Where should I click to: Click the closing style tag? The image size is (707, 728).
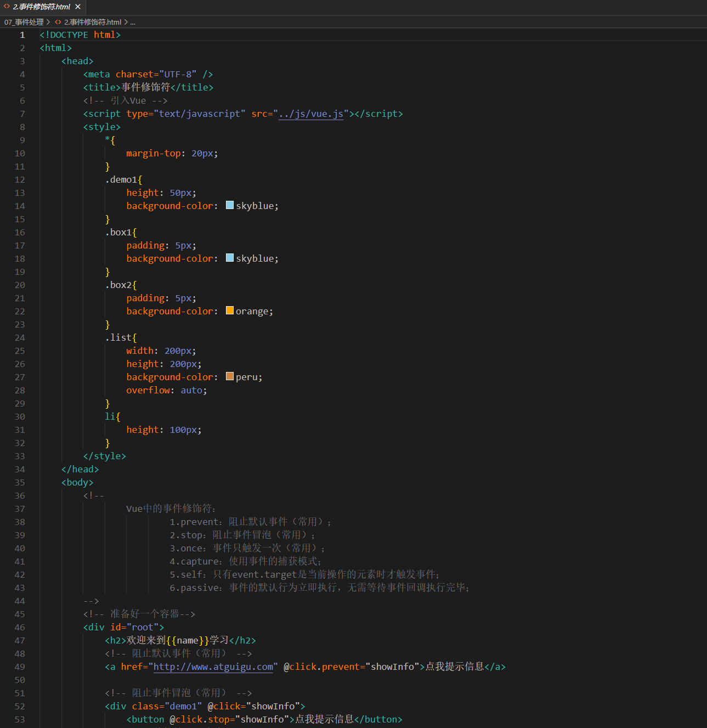coord(105,456)
